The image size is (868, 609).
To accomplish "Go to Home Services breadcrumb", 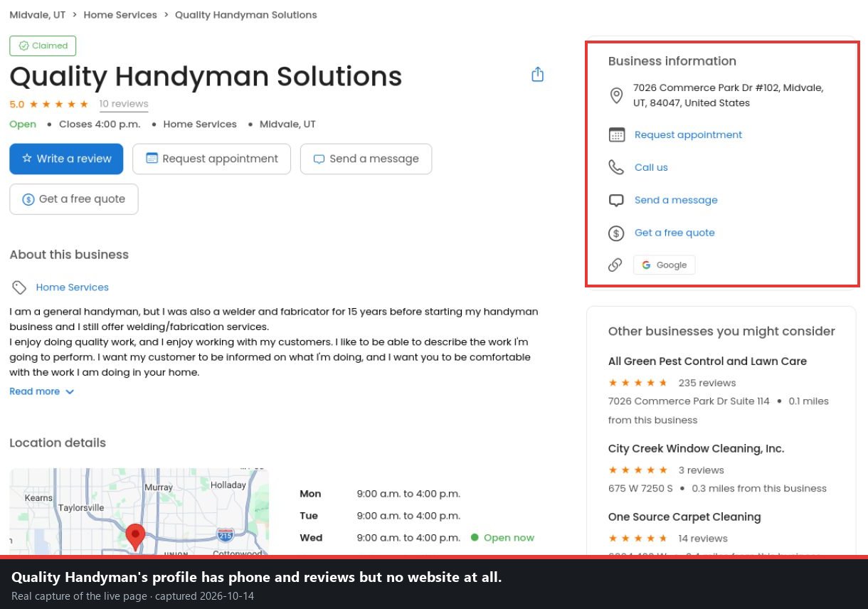I will pyautogui.click(x=120, y=14).
